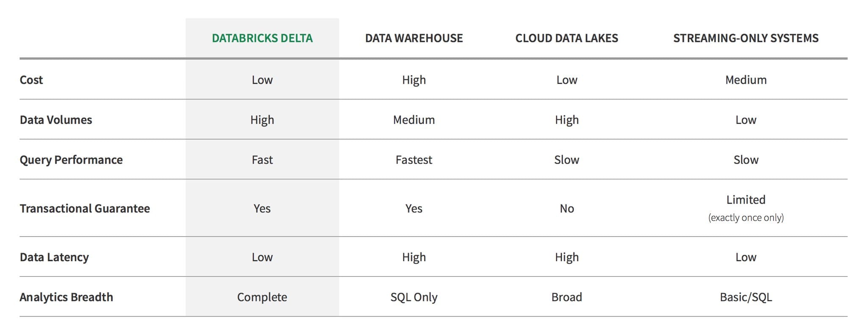Click the Data Latency row label
This screenshot has height=335, width=868.
click(x=54, y=257)
